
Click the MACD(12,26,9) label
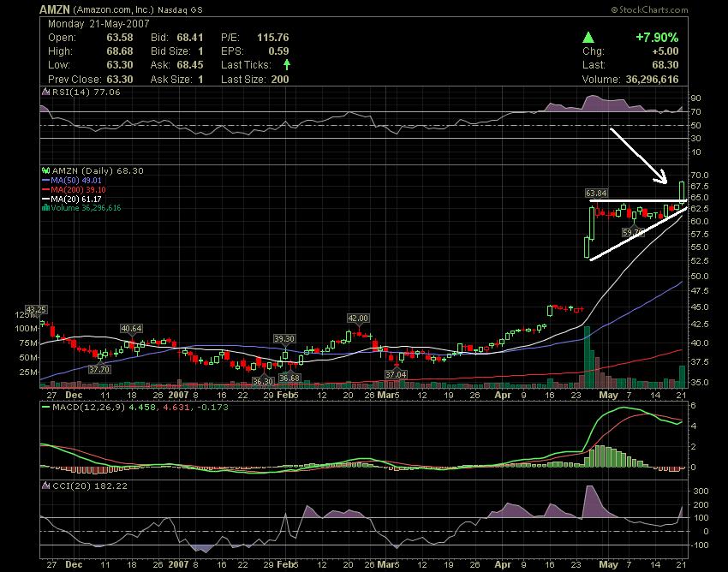pos(89,408)
